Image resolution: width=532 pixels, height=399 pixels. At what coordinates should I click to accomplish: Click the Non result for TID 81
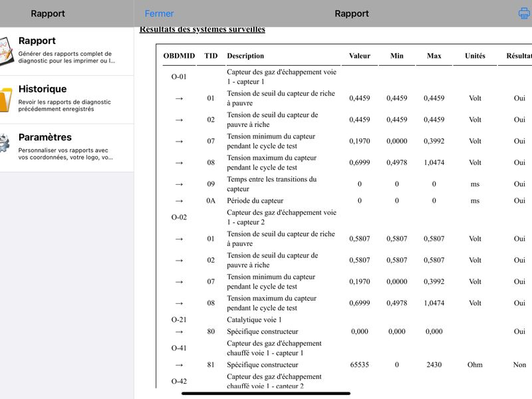point(519,364)
